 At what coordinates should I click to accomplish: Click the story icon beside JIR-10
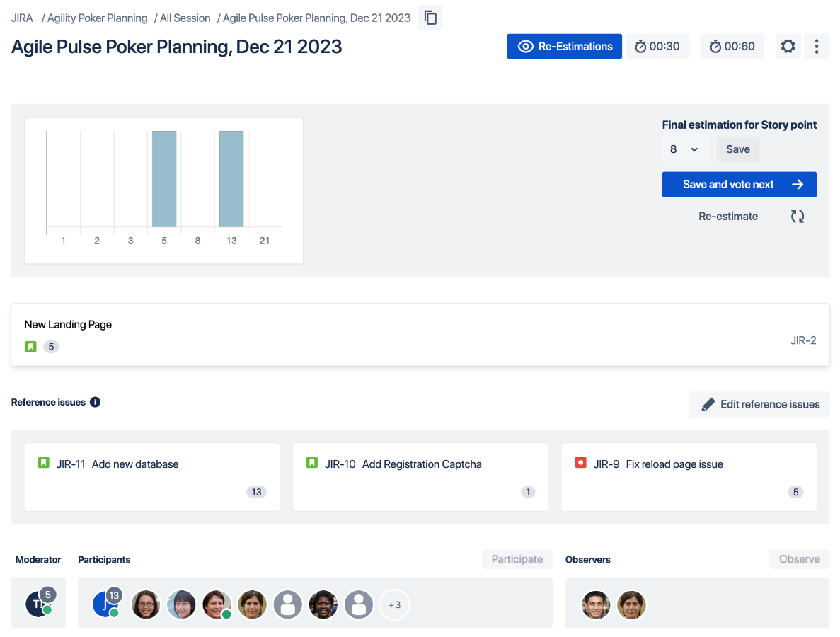click(x=312, y=463)
